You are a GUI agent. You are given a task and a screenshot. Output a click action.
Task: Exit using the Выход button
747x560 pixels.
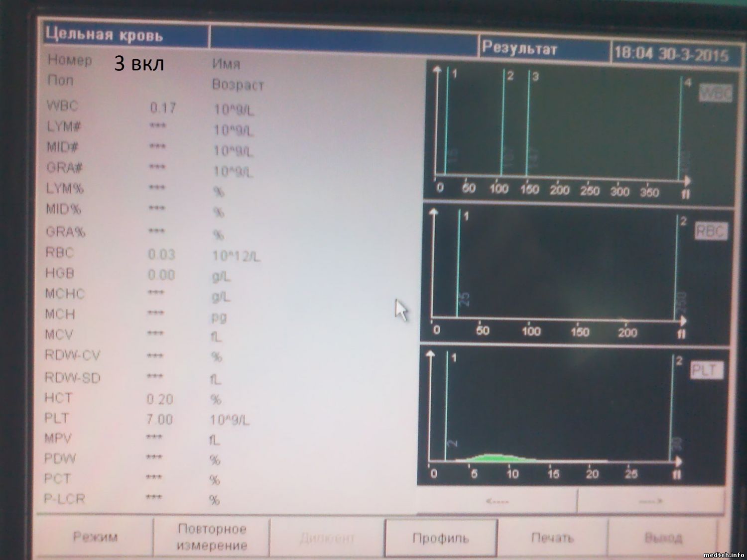click(x=663, y=538)
